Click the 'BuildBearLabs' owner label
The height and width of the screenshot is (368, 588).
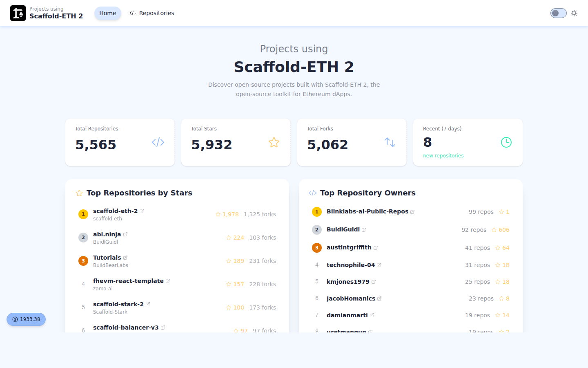click(x=111, y=265)
